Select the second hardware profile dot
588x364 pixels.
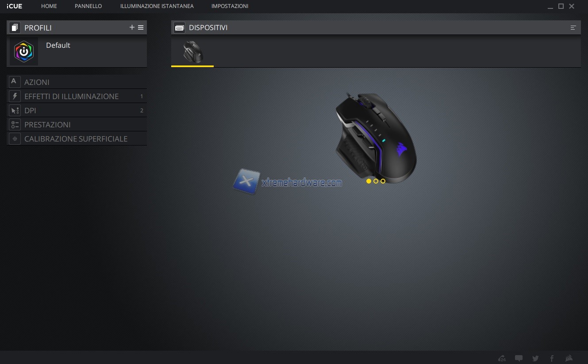pyautogui.click(x=376, y=181)
